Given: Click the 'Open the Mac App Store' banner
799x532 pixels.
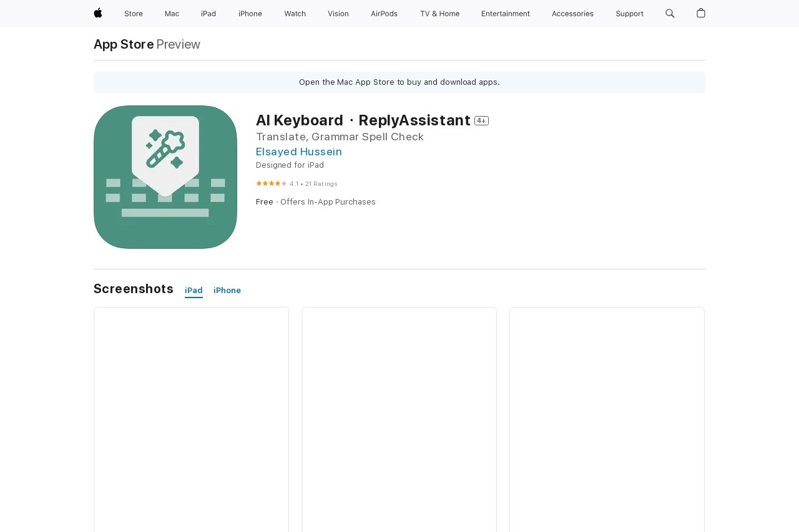Looking at the screenshot, I should (x=399, y=82).
